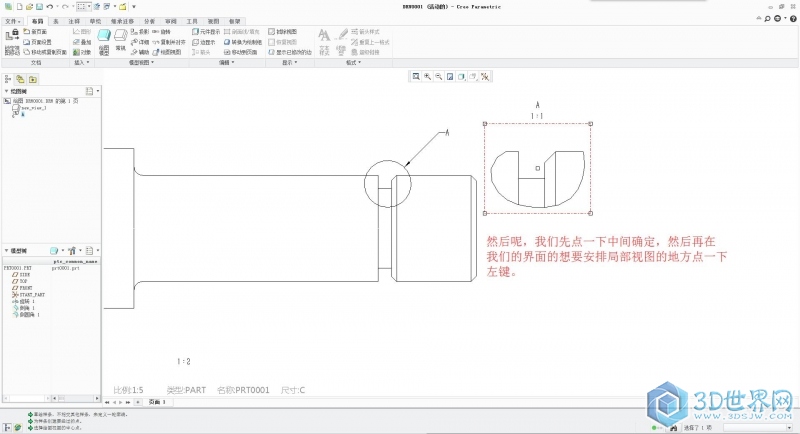The height and width of the screenshot is (434, 800).
Task: Switch to the 分析 ribbon tab
Action: point(149,20)
